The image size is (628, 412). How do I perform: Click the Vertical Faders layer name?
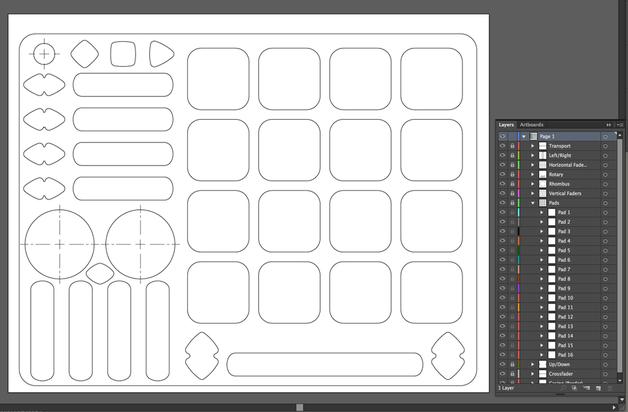pyautogui.click(x=565, y=194)
